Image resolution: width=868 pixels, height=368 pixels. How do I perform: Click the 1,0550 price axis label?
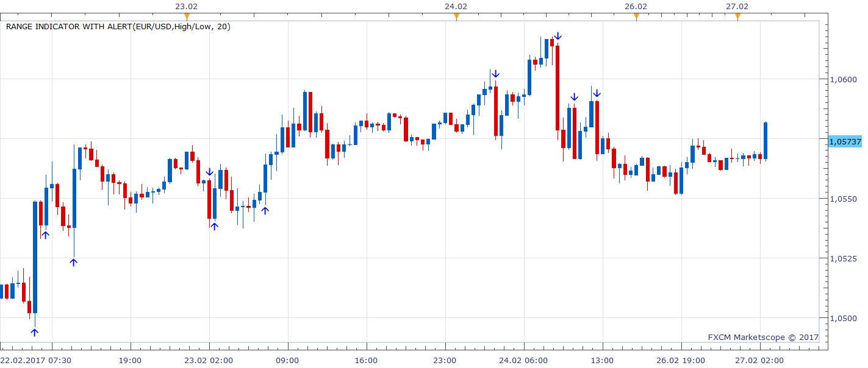point(842,199)
